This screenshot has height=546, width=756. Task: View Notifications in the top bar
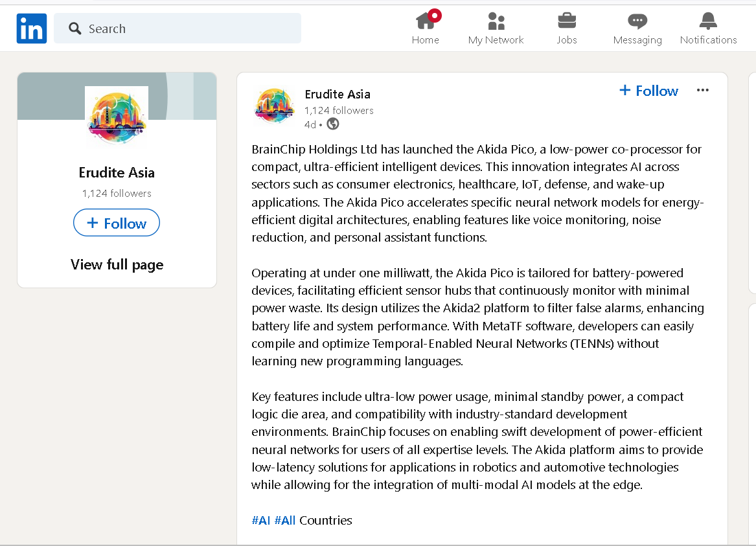point(708,28)
